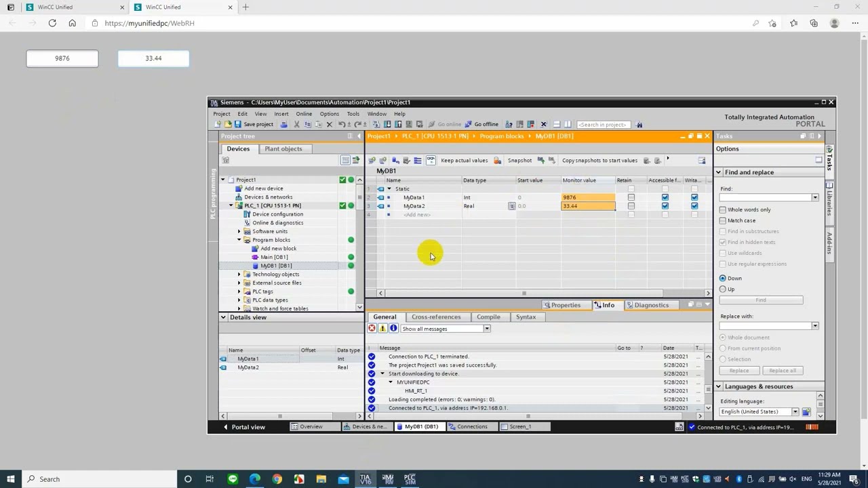Open Online & diagnostics in project tree
This screenshot has height=488, width=868.
pos(277,222)
